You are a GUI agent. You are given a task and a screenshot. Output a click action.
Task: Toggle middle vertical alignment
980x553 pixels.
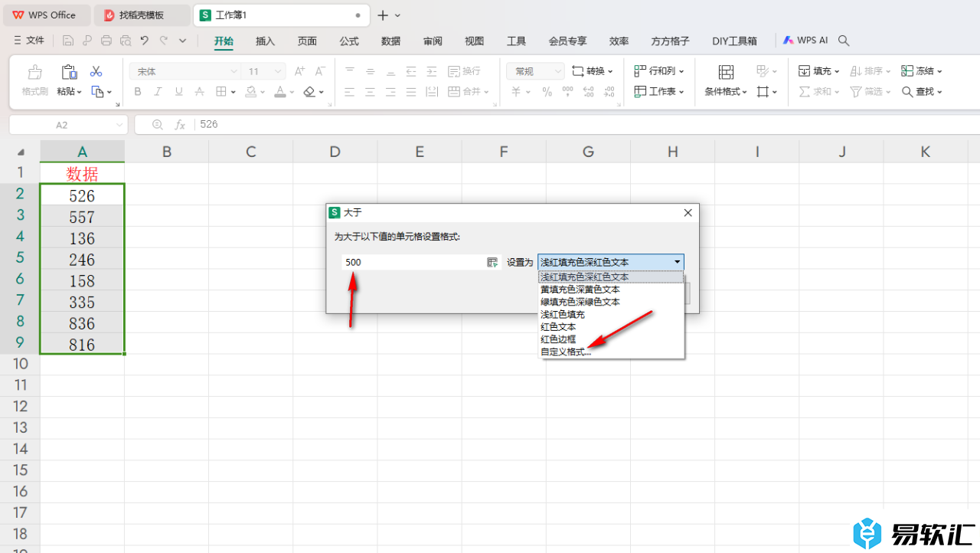click(370, 71)
